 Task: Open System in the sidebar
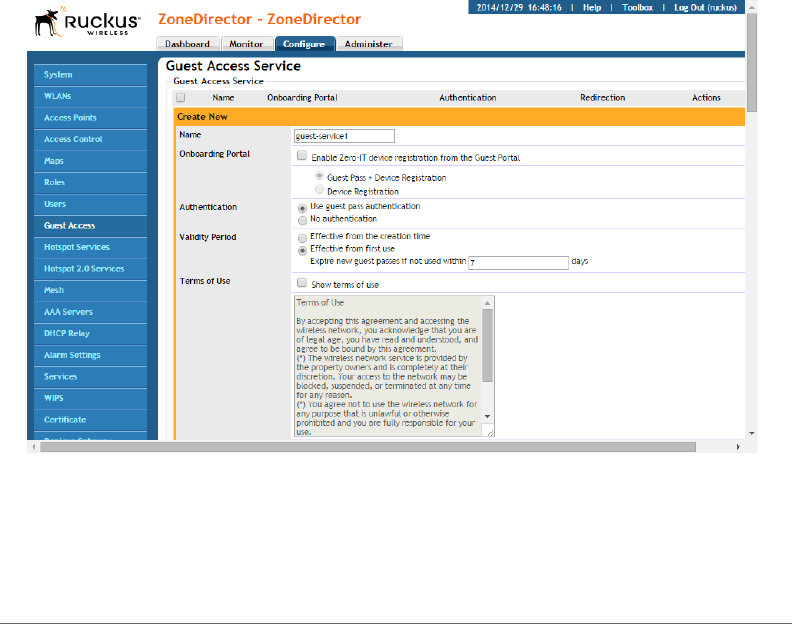pyautogui.click(x=90, y=75)
